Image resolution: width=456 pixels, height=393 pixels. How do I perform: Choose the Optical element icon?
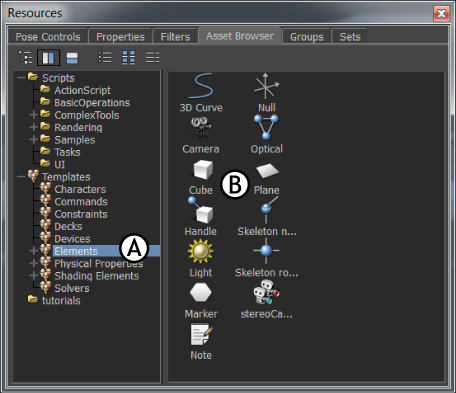point(266,127)
